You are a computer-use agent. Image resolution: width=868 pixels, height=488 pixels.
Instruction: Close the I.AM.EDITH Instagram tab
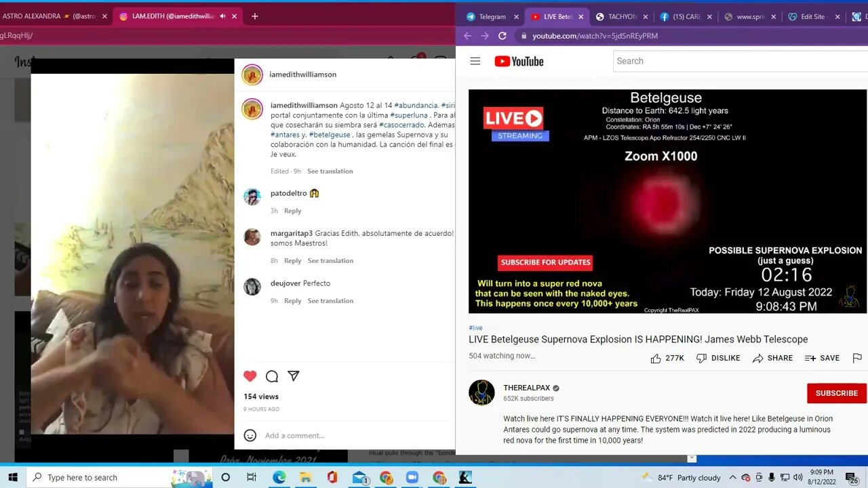click(x=235, y=16)
